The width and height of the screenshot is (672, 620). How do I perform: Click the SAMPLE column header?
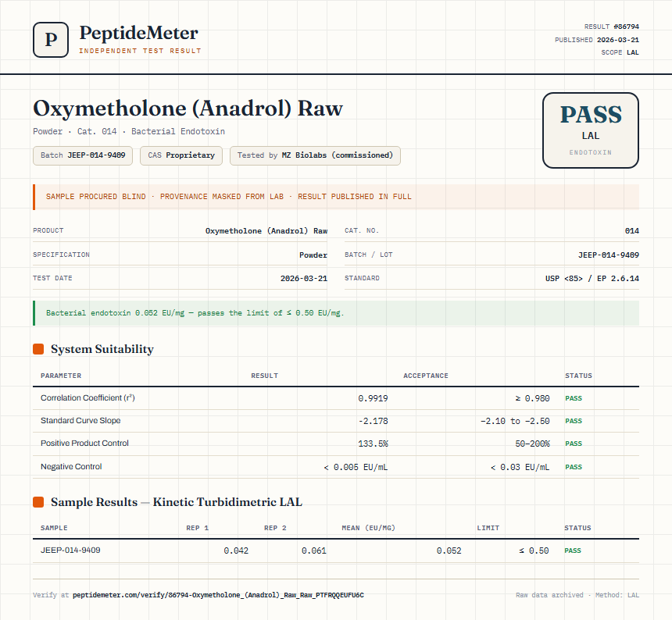54,528
